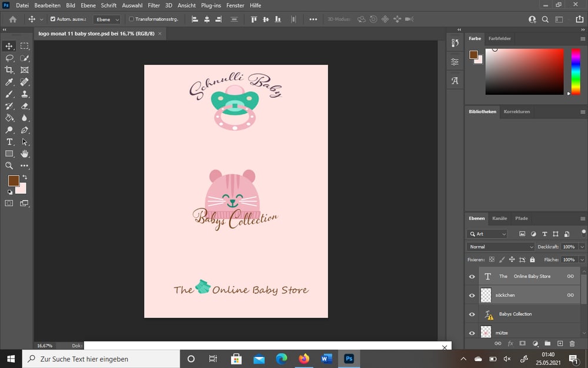588x368 pixels.
Task: Create a new layer
Action: (560, 343)
